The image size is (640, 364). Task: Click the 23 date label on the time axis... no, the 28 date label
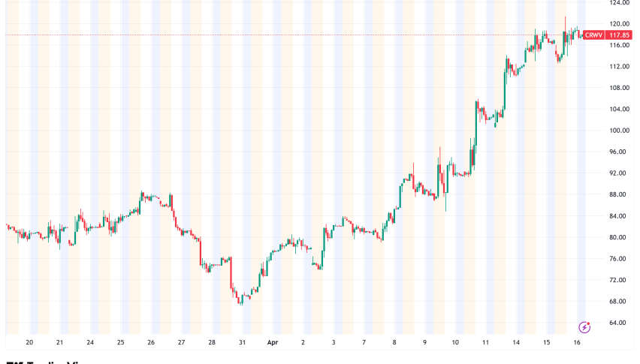pyautogui.click(x=212, y=341)
